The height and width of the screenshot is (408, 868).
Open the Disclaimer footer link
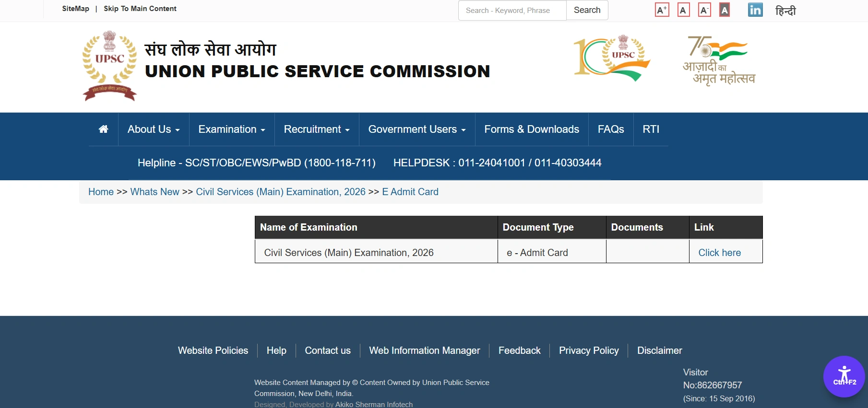coord(660,350)
